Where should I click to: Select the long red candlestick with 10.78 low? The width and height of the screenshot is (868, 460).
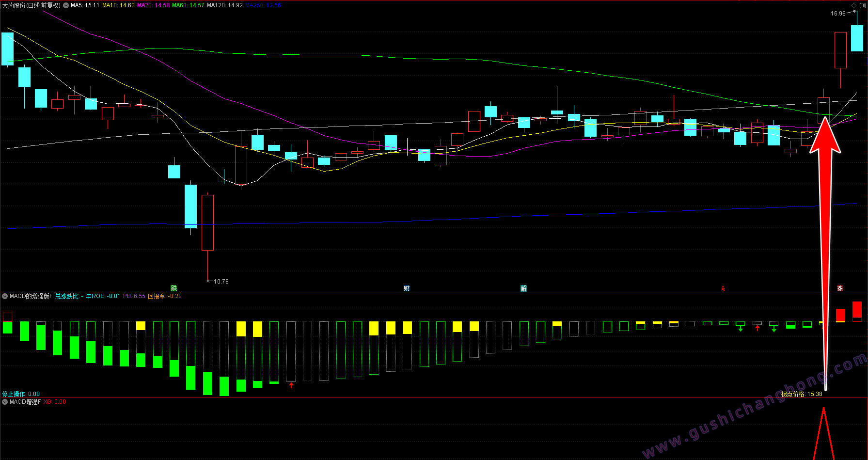207,223
